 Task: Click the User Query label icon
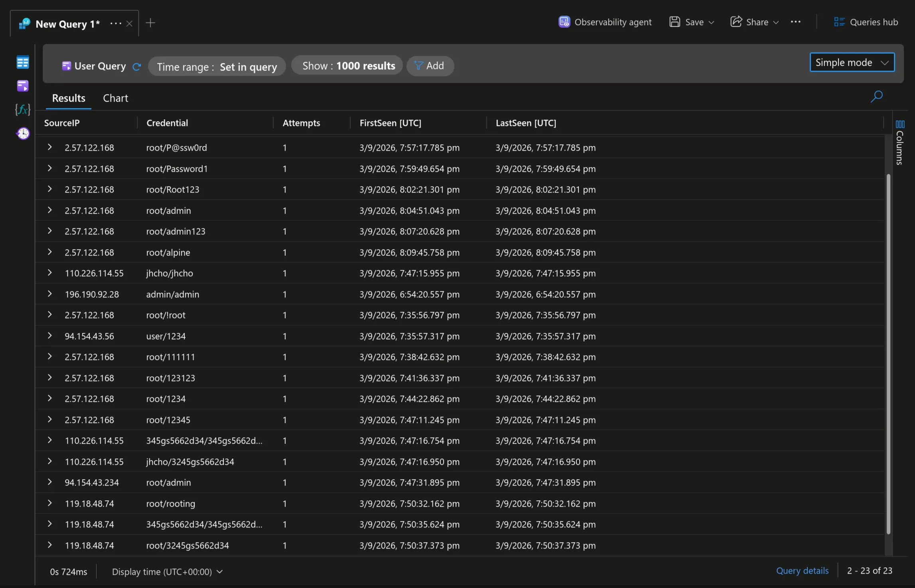66,66
